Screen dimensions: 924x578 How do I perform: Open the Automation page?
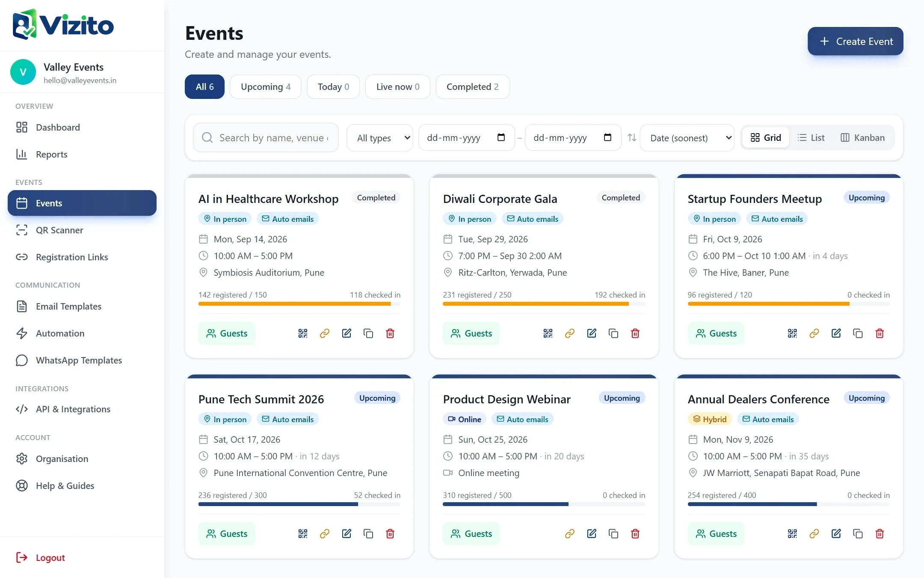pyautogui.click(x=82, y=333)
